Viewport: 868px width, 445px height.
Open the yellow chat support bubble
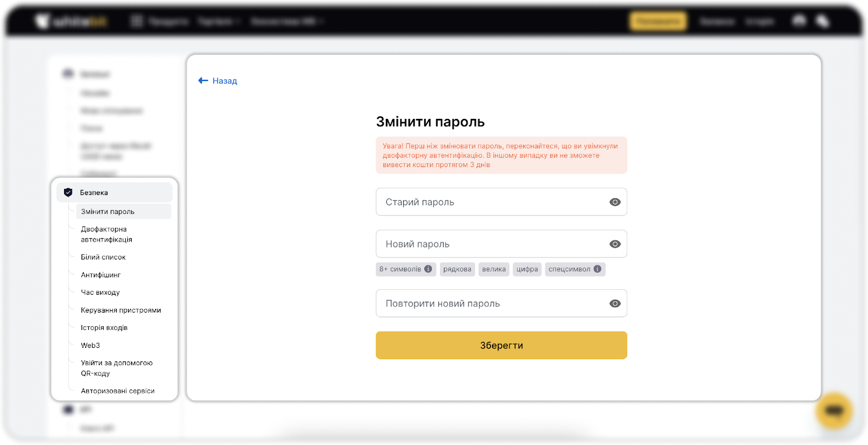[x=834, y=411]
